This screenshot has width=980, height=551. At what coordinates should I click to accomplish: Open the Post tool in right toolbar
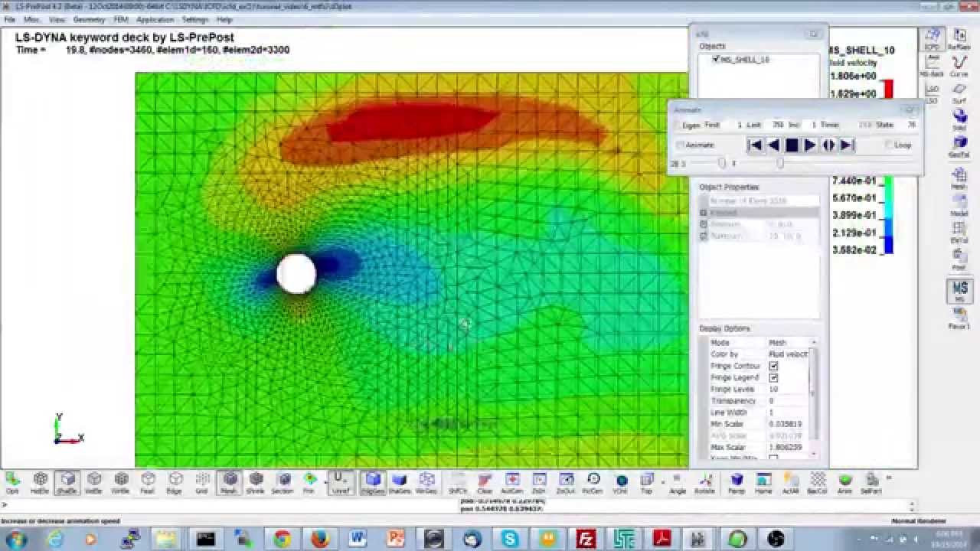click(x=959, y=259)
